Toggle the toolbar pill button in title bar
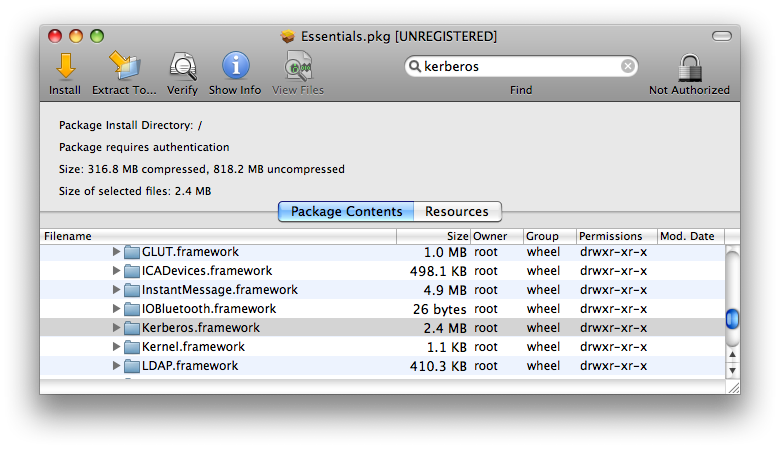This screenshot has width=780, height=449. tap(721, 36)
